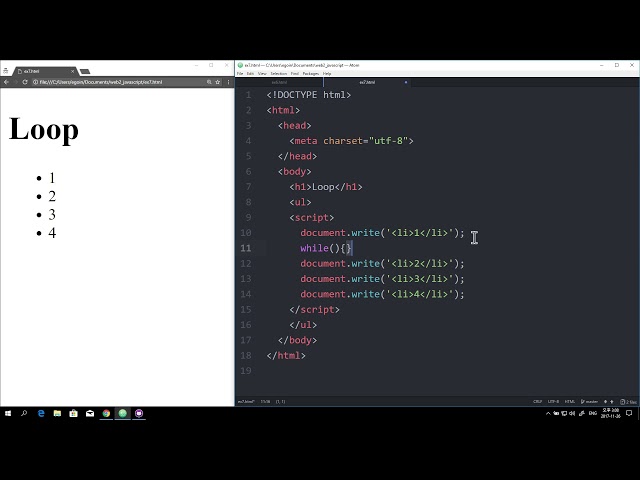This screenshot has height=480, width=640.
Task: Click list item '2' in browser page
Action: tap(52, 196)
